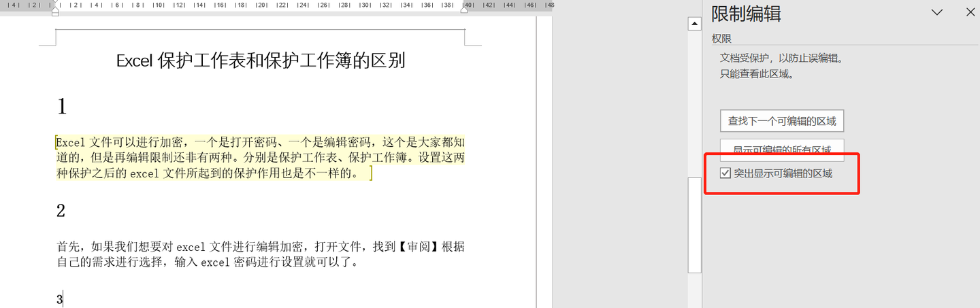
Task: Click paragraph starting 首先，如果我们想要对
Action: (x=261, y=254)
